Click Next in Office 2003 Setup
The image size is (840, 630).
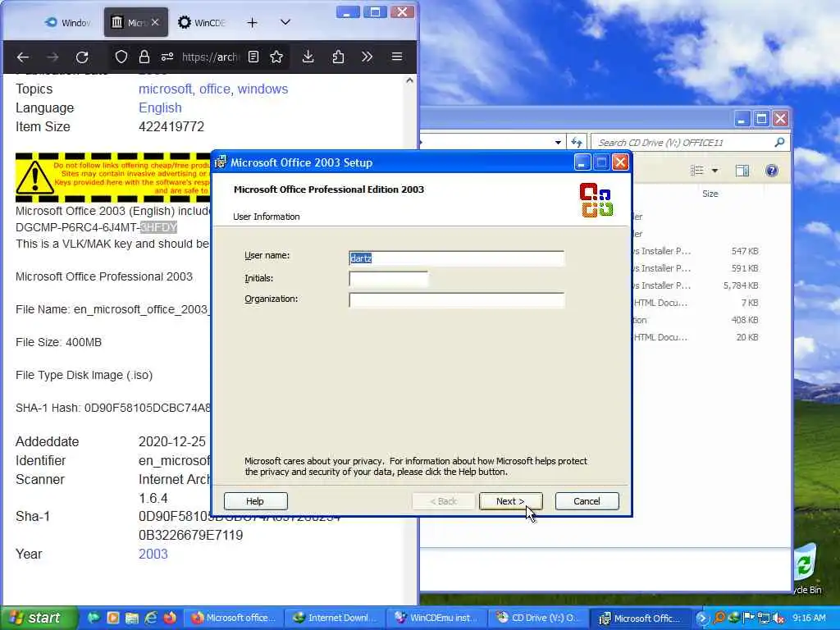click(510, 501)
